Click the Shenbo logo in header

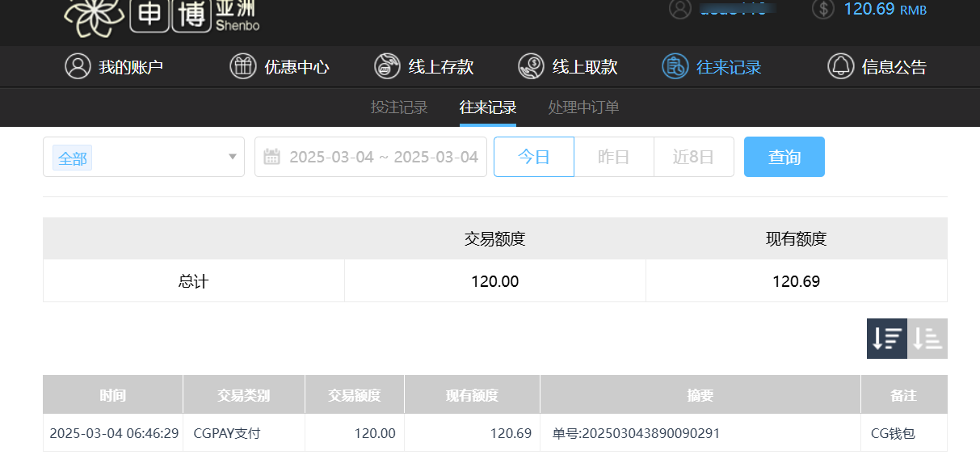[x=162, y=16]
